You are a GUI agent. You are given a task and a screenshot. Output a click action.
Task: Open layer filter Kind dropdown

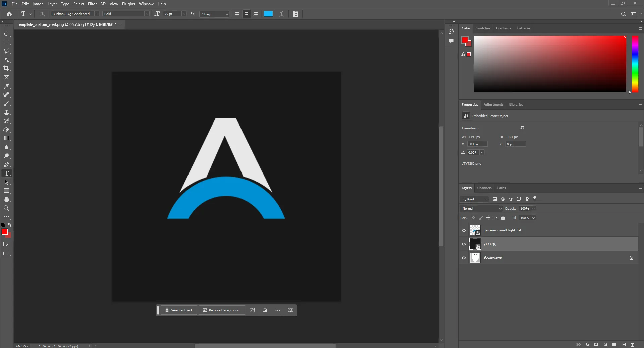coord(475,199)
